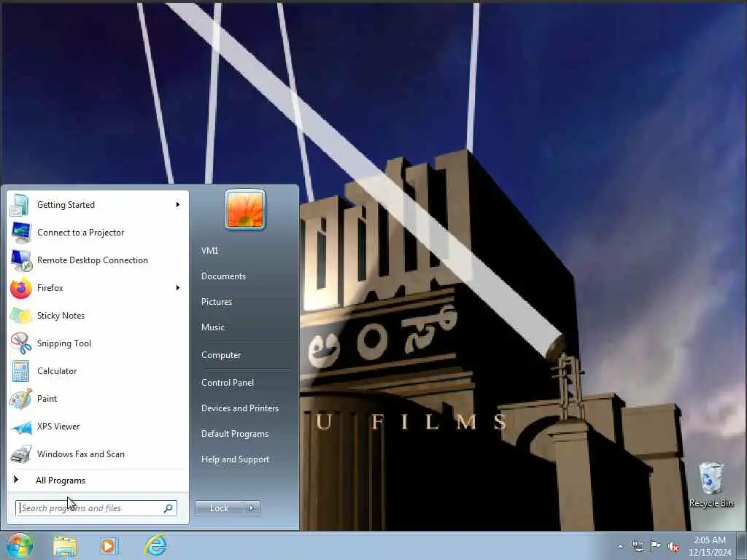The height and width of the screenshot is (560, 747).
Task: Click the user account flower picture
Action: click(x=245, y=209)
